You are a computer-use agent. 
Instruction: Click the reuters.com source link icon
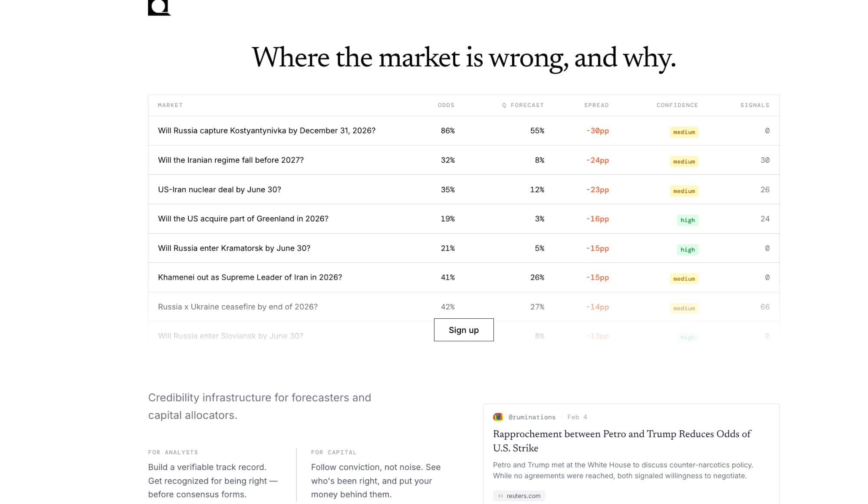[500, 496]
